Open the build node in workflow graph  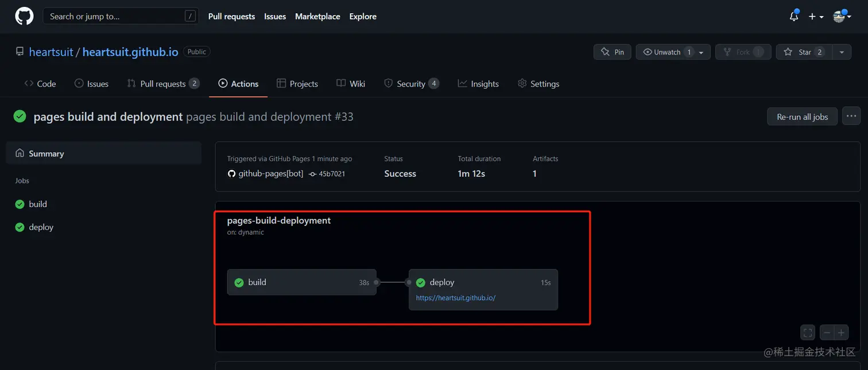(x=302, y=282)
